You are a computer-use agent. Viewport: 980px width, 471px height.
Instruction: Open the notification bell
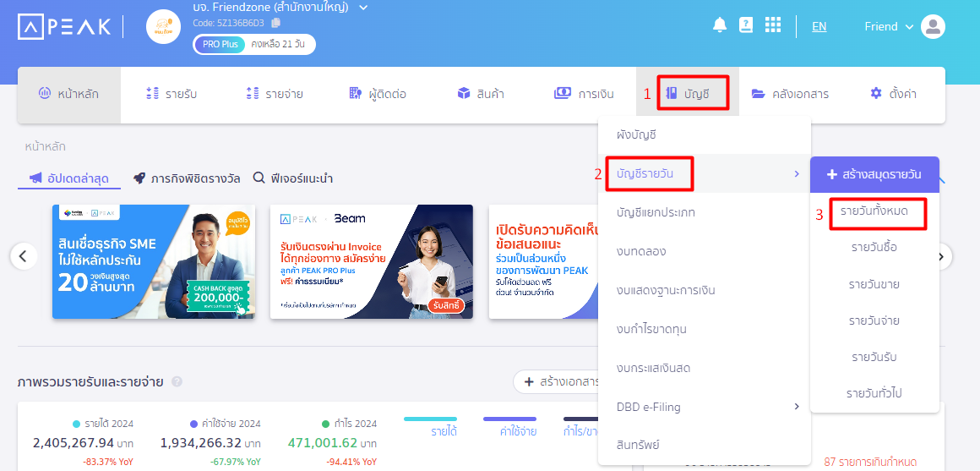point(720,25)
